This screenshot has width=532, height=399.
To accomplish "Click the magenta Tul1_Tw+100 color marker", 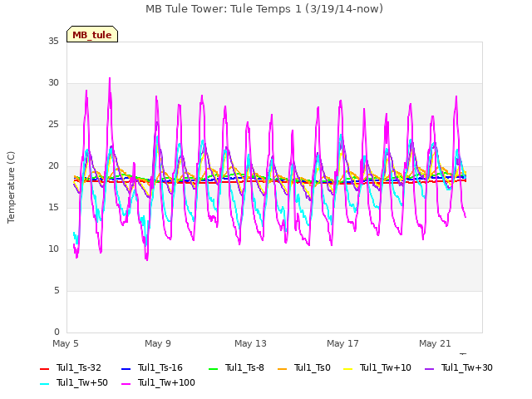I will pos(126,384).
